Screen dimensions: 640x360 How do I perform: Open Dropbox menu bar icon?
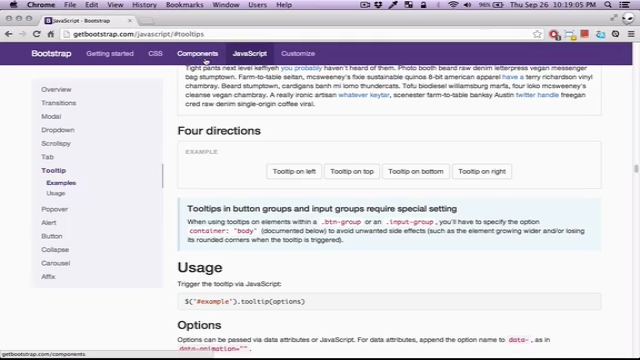point(378,5)
